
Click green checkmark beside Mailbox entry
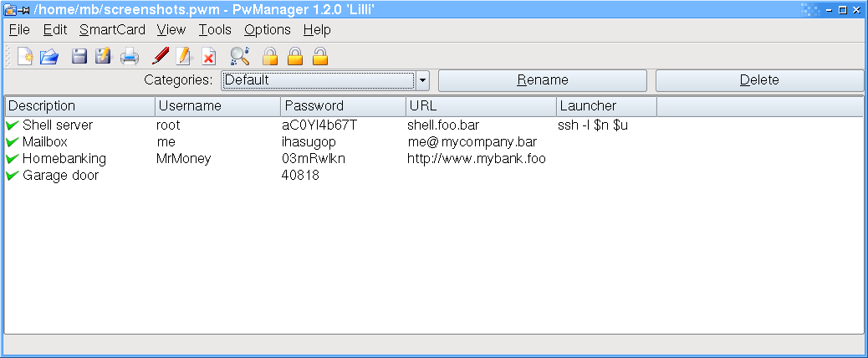(x=13, y=142)
